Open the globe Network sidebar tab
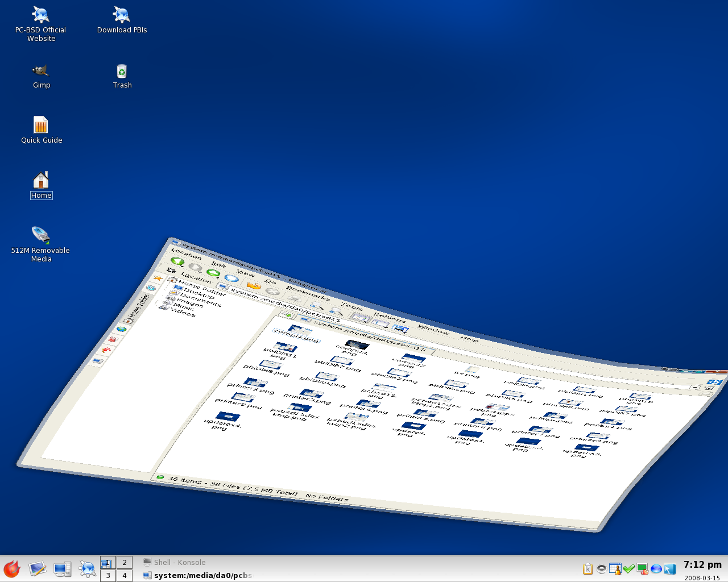Viewport: 728px width, 582px height. pos(122,329)
